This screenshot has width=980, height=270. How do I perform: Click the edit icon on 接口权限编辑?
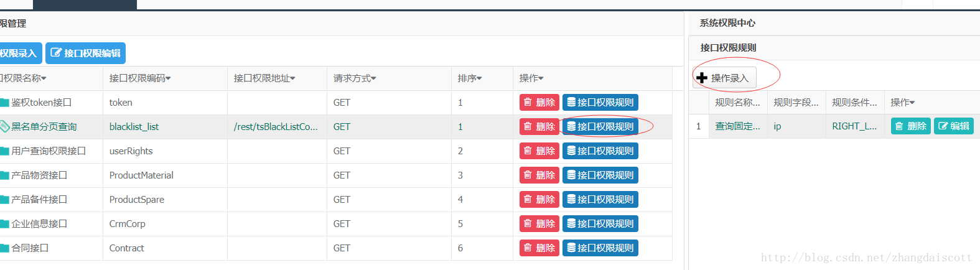56,53
